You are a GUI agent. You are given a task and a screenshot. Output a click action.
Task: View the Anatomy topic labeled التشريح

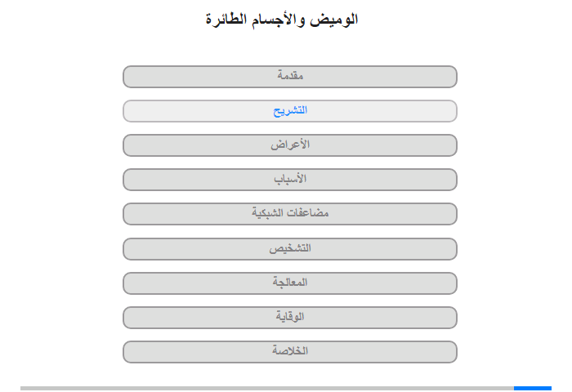[x=289, y=111]
